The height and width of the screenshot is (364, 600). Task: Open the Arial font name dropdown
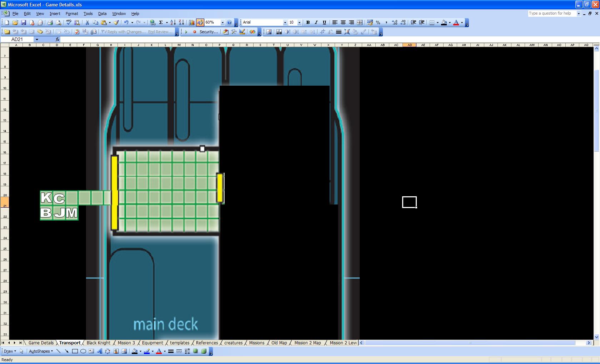[x=285, y=22]
